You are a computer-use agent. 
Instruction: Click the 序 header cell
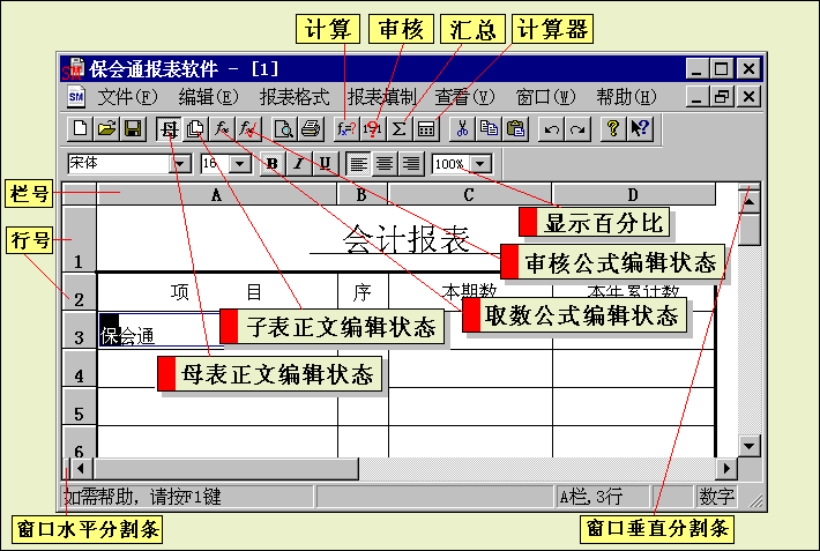click(x=362, y=292)
